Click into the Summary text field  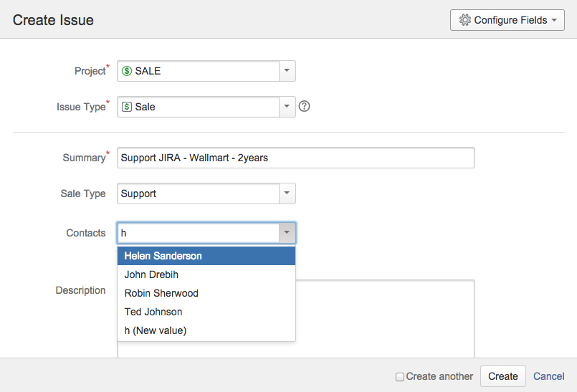point(295,158)
